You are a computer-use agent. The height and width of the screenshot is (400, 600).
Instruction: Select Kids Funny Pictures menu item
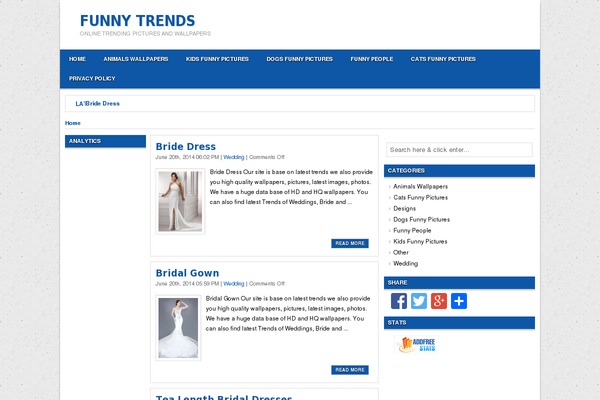click(x=217, y=59)
